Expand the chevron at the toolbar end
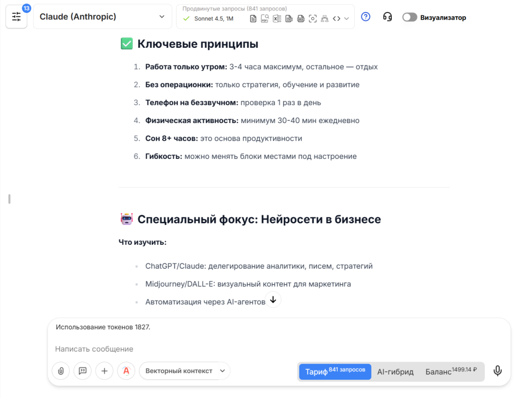 click(x=347, y=18)
